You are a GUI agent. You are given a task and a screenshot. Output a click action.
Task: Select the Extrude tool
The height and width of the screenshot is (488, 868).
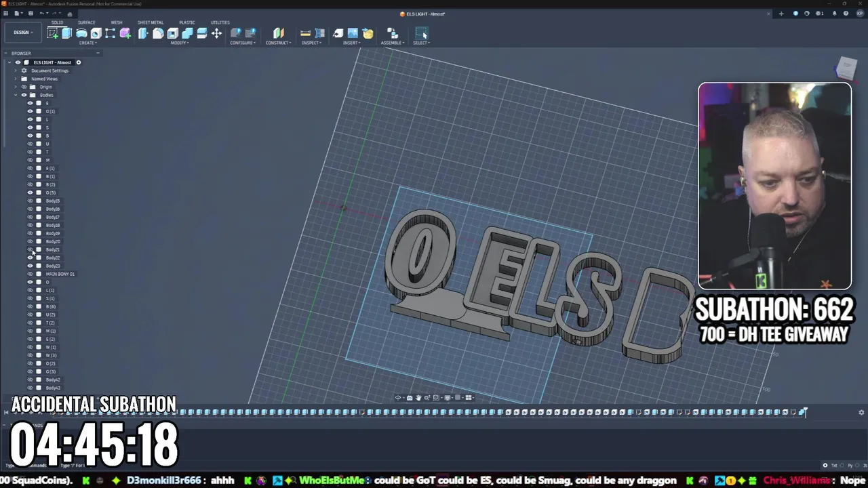(x=66, y=33)
